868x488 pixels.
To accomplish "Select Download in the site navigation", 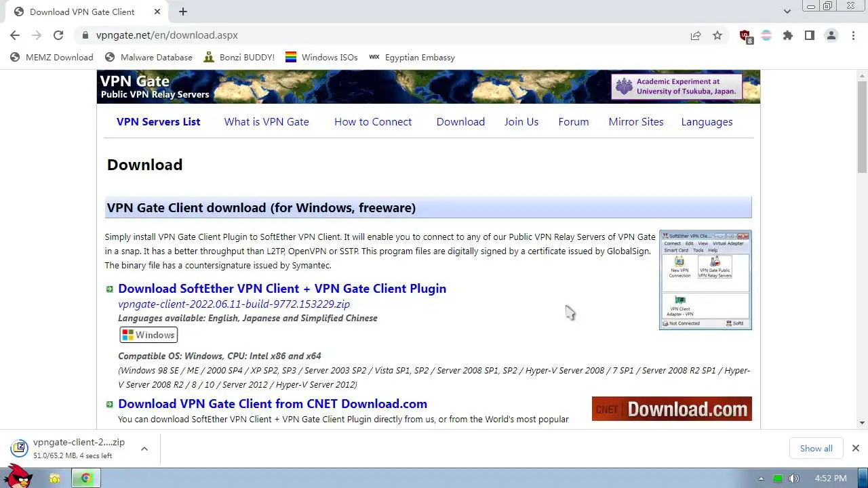I will click(x=460, y=122).
